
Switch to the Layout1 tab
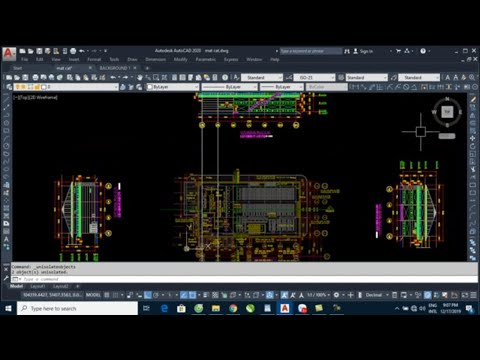pos(38,286)
